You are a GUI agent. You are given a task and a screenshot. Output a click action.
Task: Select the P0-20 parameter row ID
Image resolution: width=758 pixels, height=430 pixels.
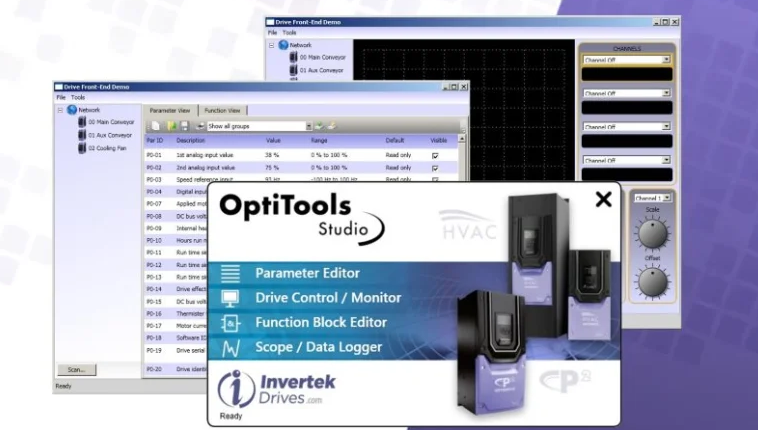click(154, 369)
